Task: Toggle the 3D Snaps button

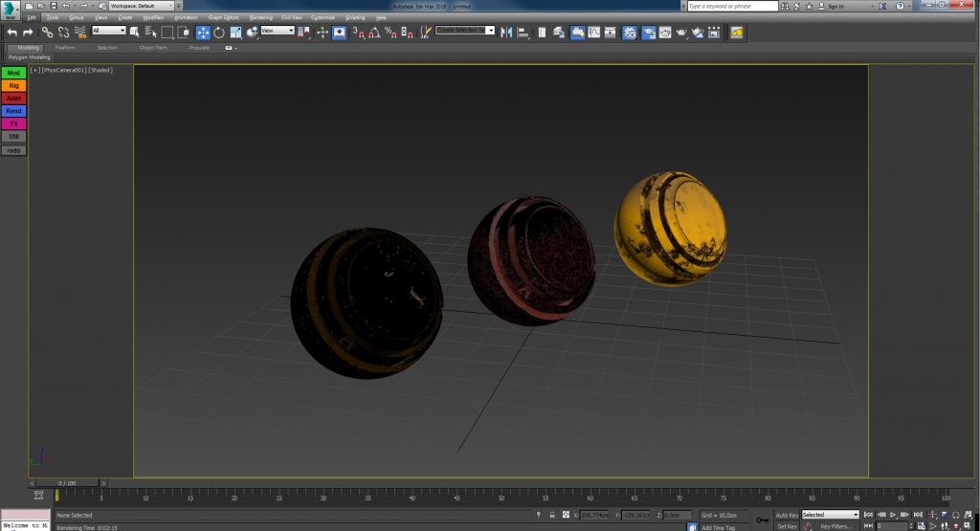Action: click(358, 33)
